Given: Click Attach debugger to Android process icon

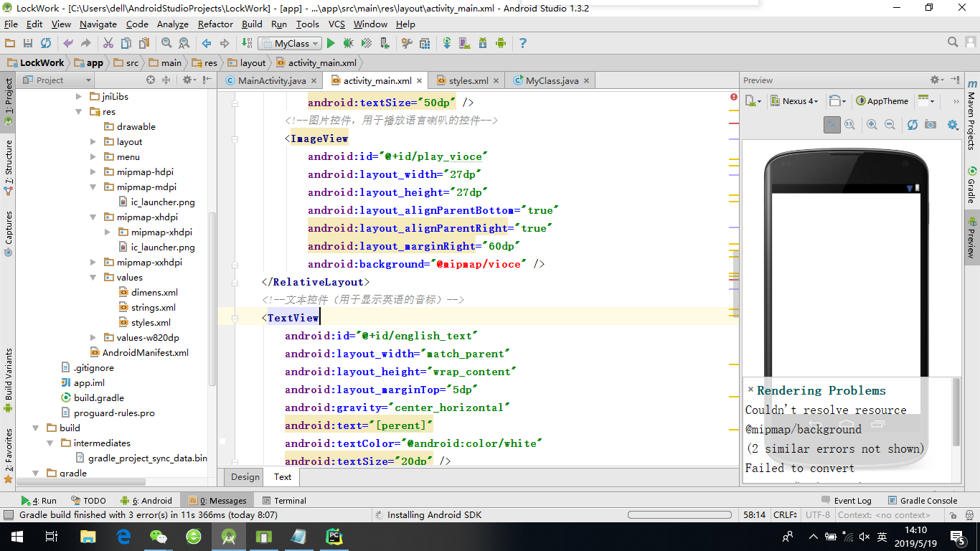Looking at the screenshot, I should click(385, 43).
